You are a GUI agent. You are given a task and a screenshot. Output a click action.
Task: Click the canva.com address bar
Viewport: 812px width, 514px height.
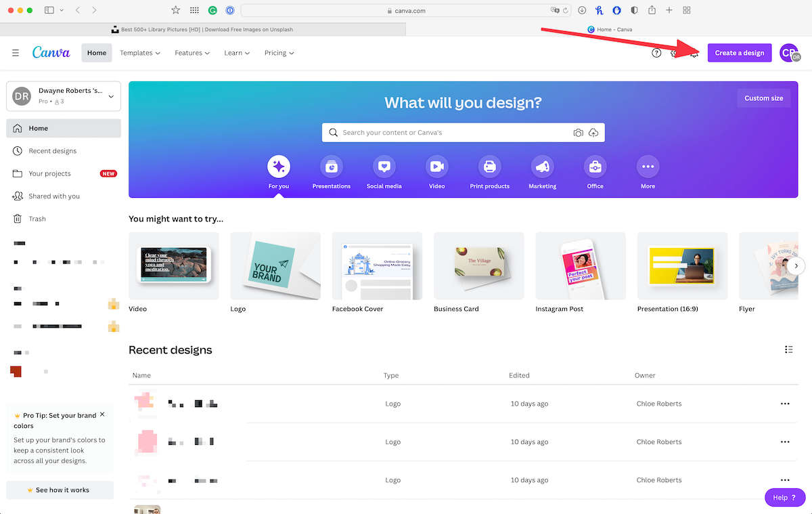[406, 10]
